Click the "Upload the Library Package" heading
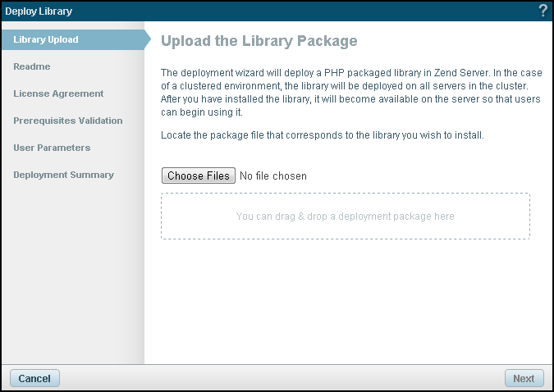This screenshot has width=554, height=392. 259,40
